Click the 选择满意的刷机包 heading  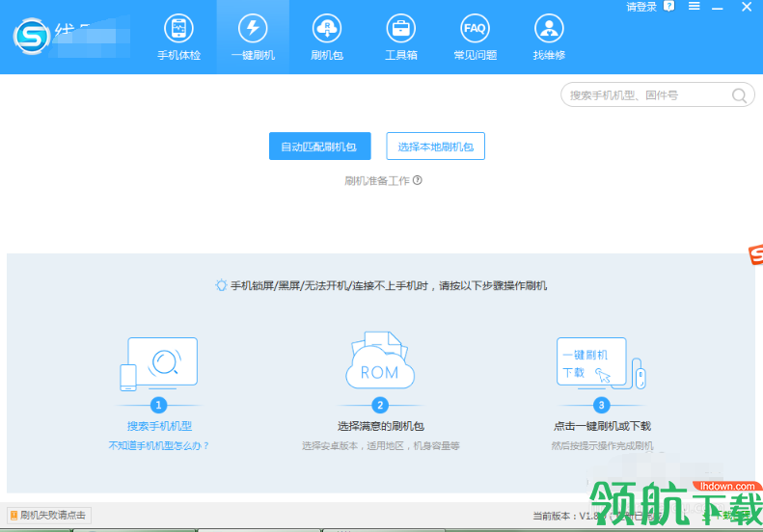[x=380, y=426]
